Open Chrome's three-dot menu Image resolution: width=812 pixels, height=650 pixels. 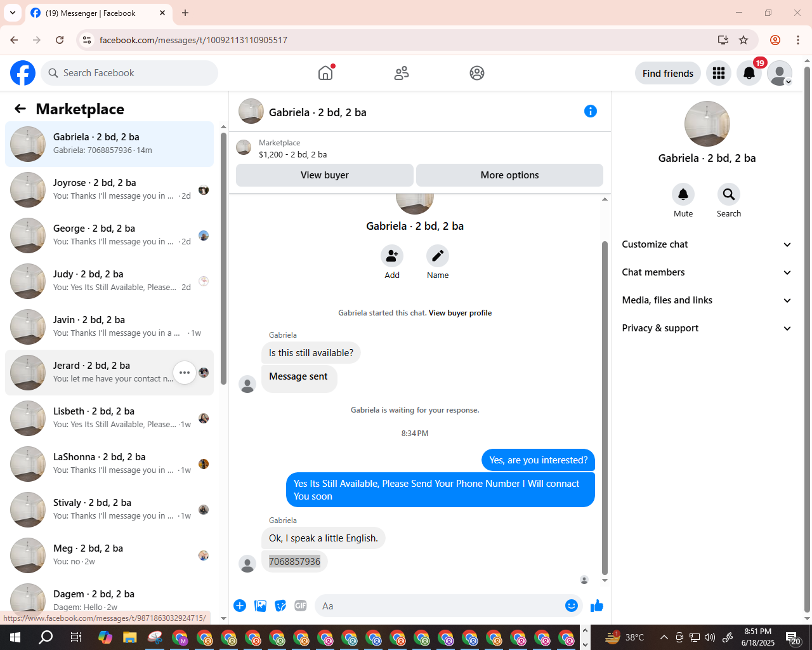tap(798, 40)
